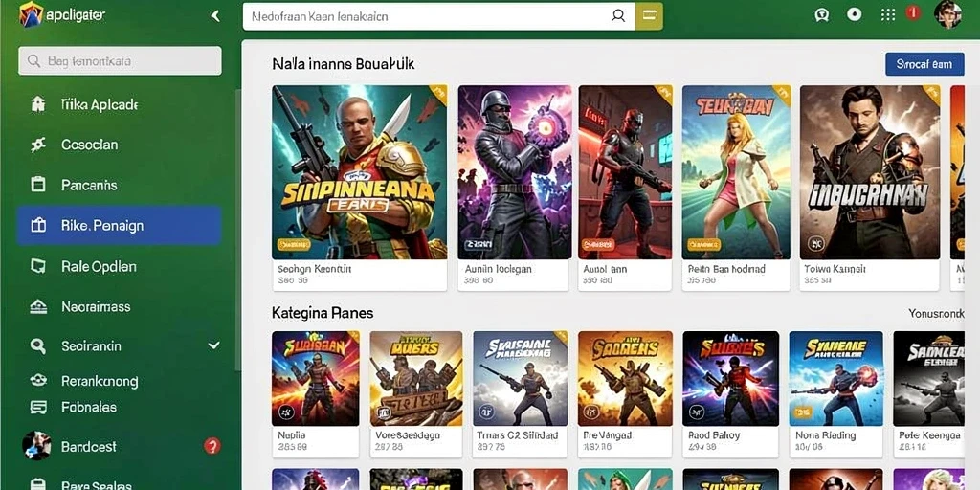Click the home icon next to Tiika Aplcade

(x=38, y=104)
